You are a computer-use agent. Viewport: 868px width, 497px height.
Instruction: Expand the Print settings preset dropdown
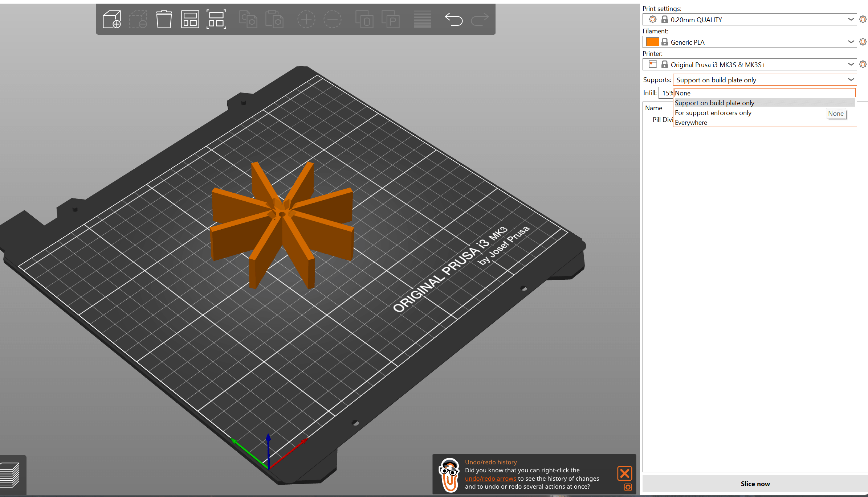click(851, 20)
